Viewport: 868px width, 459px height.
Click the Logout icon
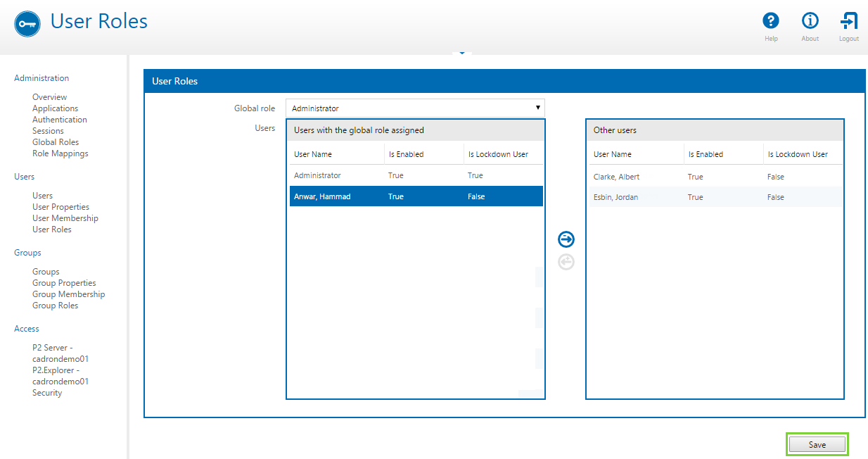tap(849, 21)
